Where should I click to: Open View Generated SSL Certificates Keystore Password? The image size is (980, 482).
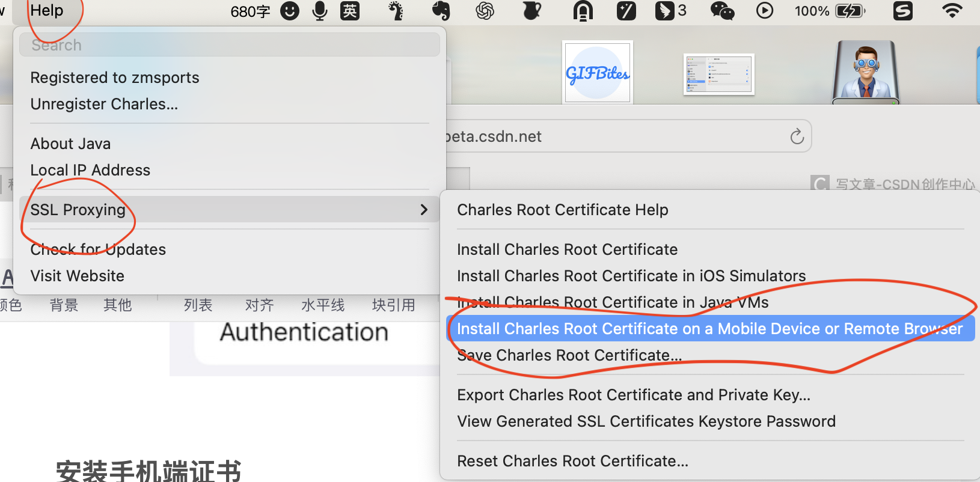pos(646,421)
